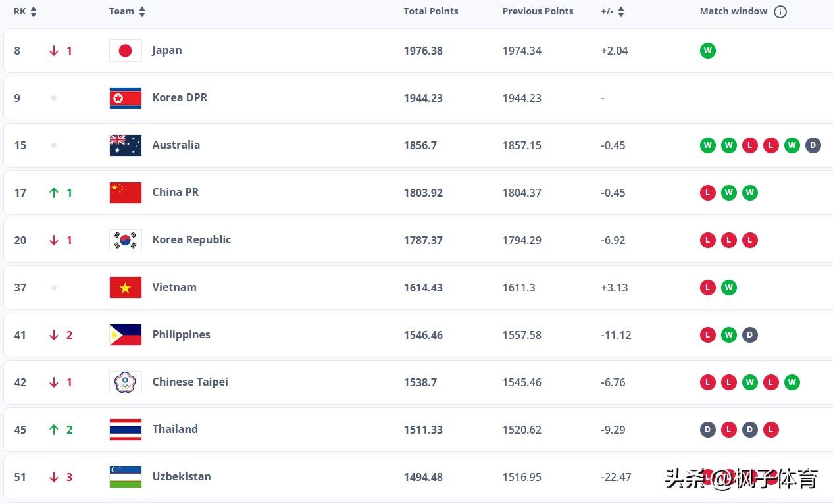Click Australia's grey D match result badge
This screenshot has height=504, width=833.
point(813,145)
